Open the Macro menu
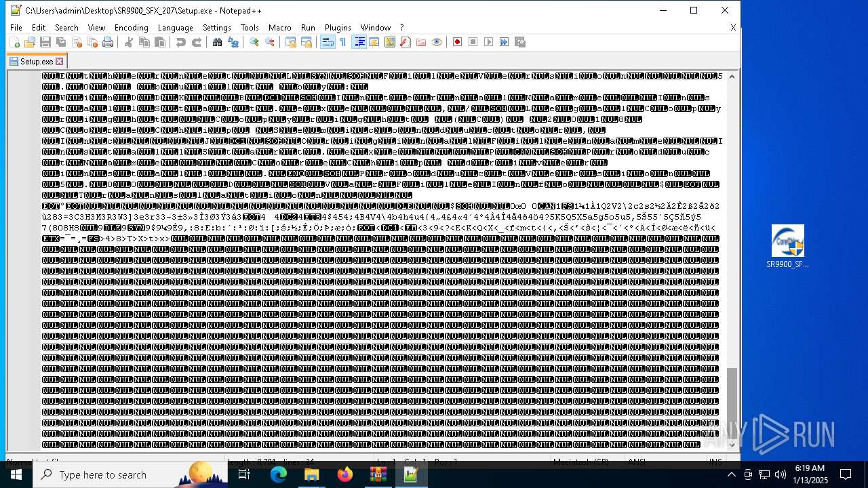The height and width of the screenshot is (488, 868). coord(280,28)
